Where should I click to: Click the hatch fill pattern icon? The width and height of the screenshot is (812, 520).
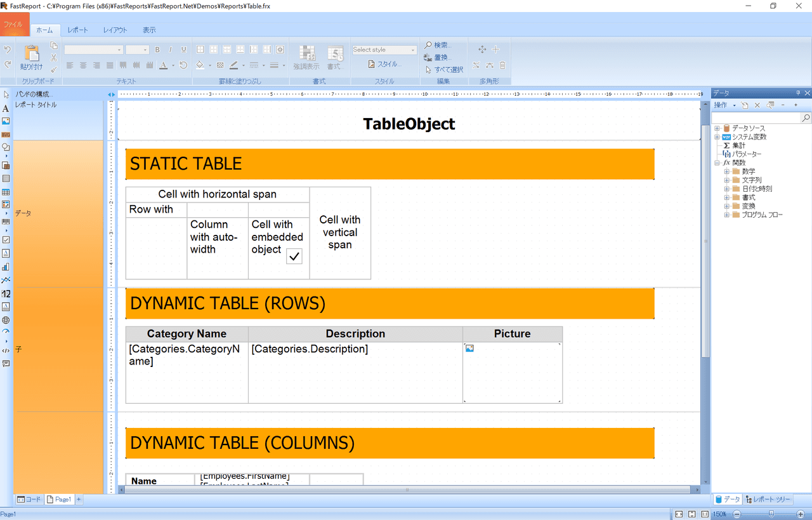[x=220, y=65]
